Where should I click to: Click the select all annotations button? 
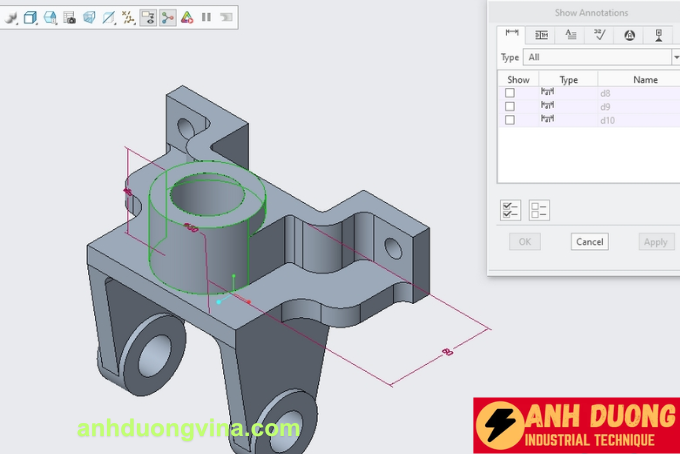(511, 210)
